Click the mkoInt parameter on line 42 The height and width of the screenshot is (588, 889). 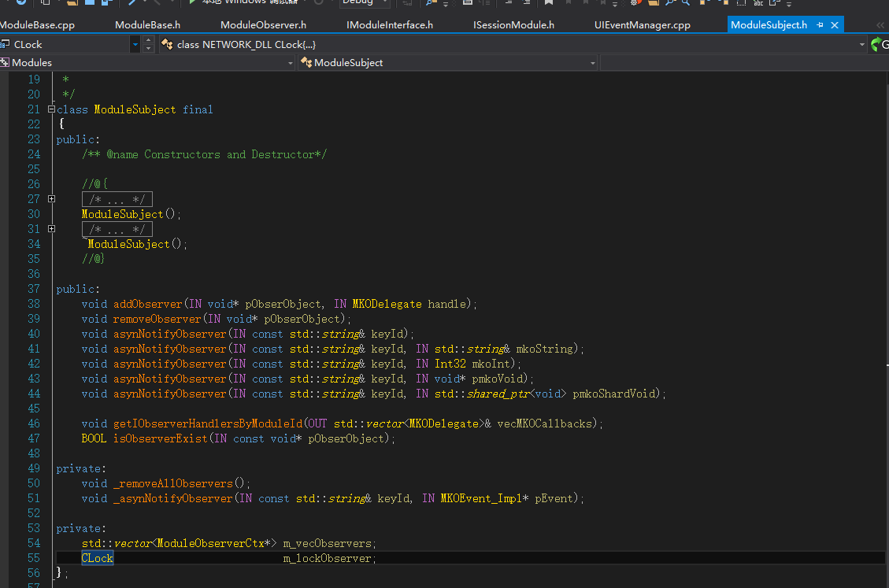click(491, 364)
